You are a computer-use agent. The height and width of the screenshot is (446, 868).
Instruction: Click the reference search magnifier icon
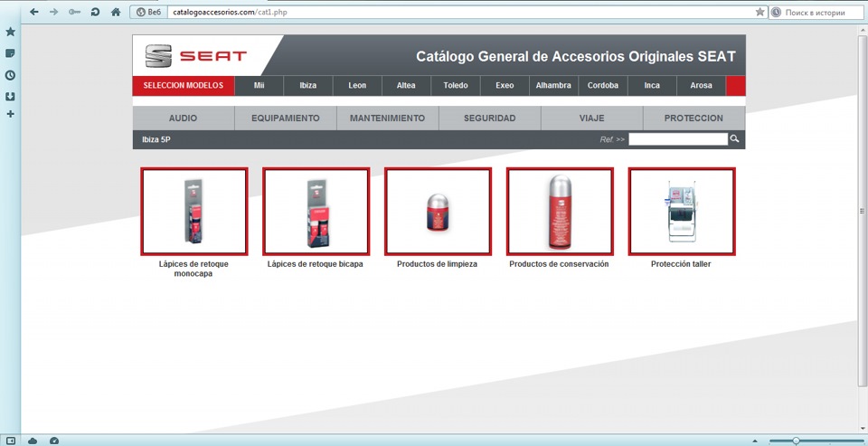click(x=734, y=139)
